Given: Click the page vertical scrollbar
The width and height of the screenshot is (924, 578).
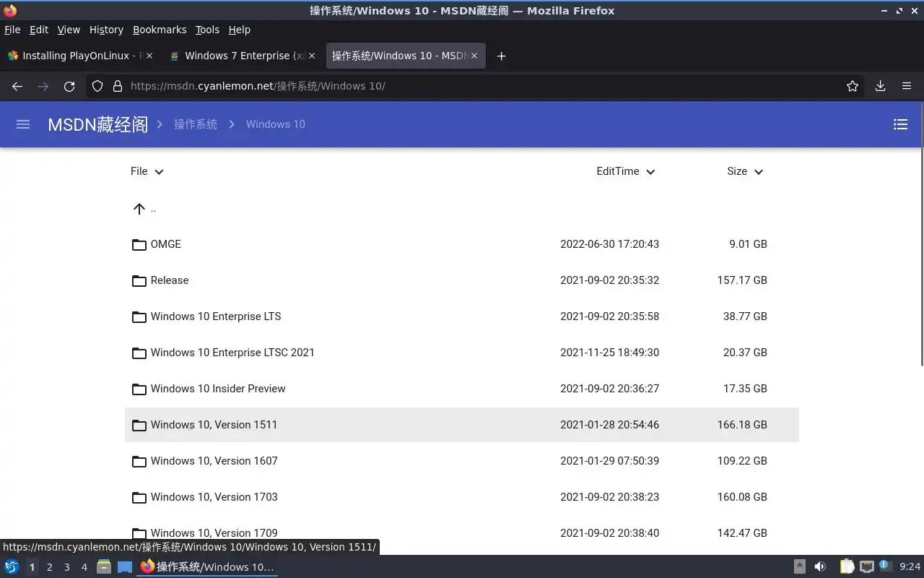Looking at the screenshot, I should (x=921, y=235).
